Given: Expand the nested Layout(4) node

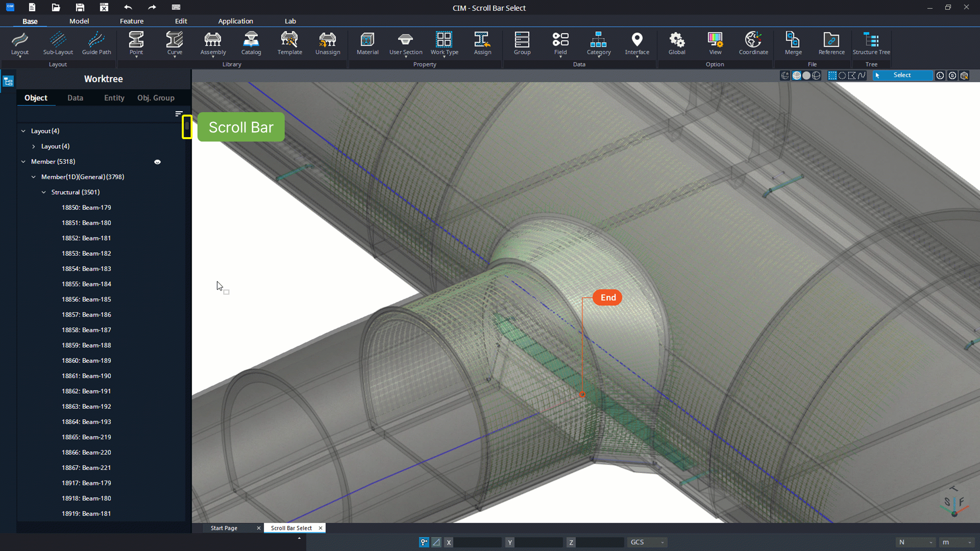Looking at the screenshot, I should (x=33, y=146).
